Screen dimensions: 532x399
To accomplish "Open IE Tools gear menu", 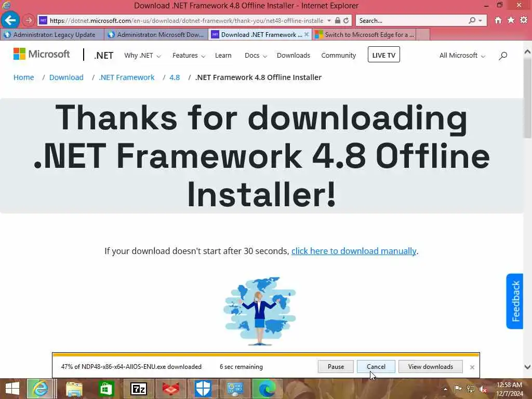I will (524, 20).
